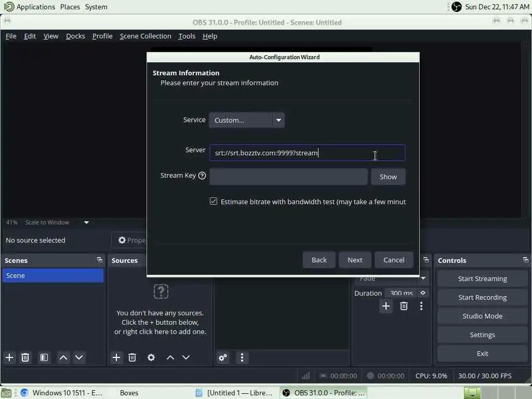Click the show desktop icon in the taskbar
The image size is (532, 399).
pyautogui.click(x=6, y=393)
